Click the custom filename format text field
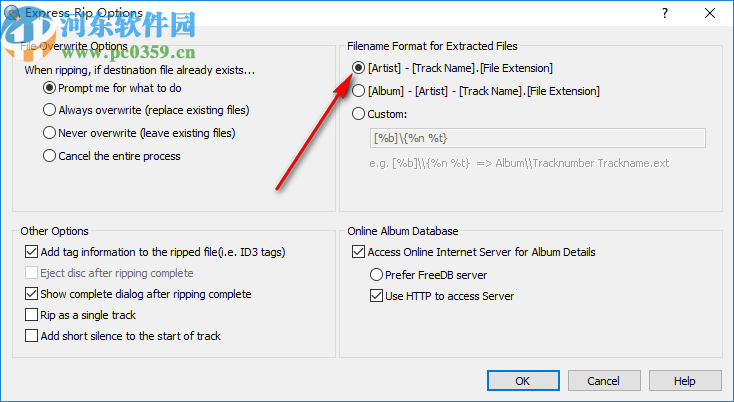This screenshot has height=402, width=734. (x=536, y=138)
